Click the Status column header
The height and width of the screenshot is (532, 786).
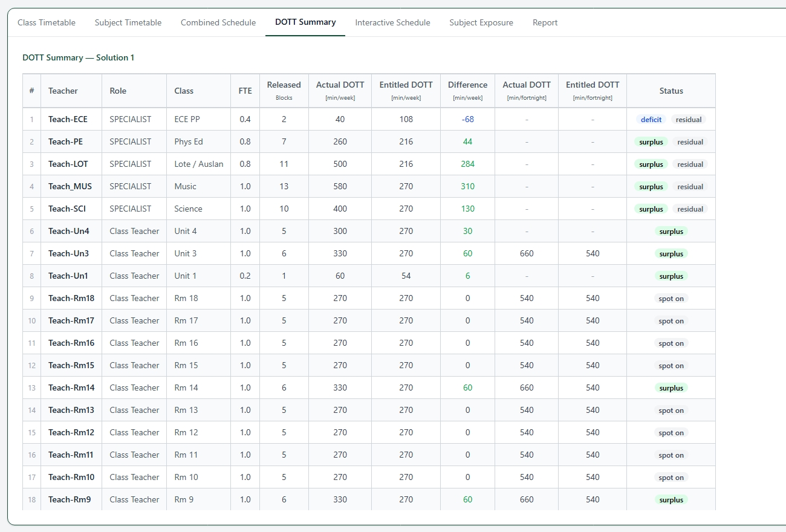tap(671, 91)
